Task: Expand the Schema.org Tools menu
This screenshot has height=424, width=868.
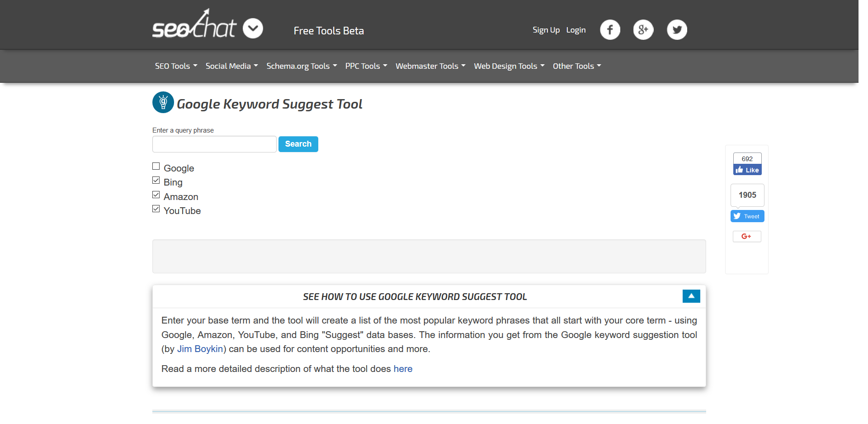Action: click(302, 66)
